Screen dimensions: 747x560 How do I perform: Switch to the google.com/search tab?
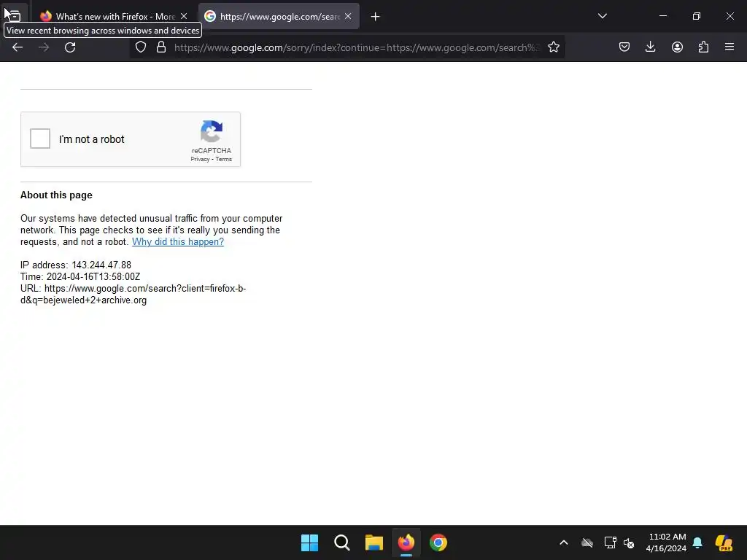279,16
